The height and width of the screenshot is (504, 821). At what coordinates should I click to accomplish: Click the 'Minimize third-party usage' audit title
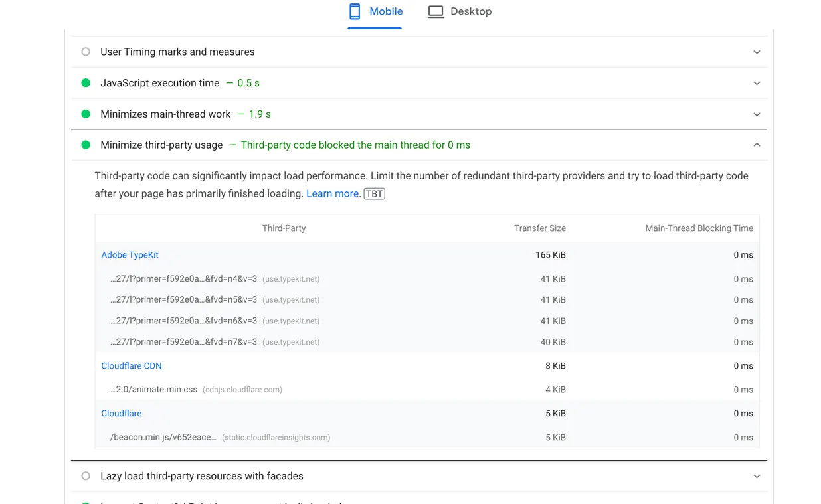161,145
